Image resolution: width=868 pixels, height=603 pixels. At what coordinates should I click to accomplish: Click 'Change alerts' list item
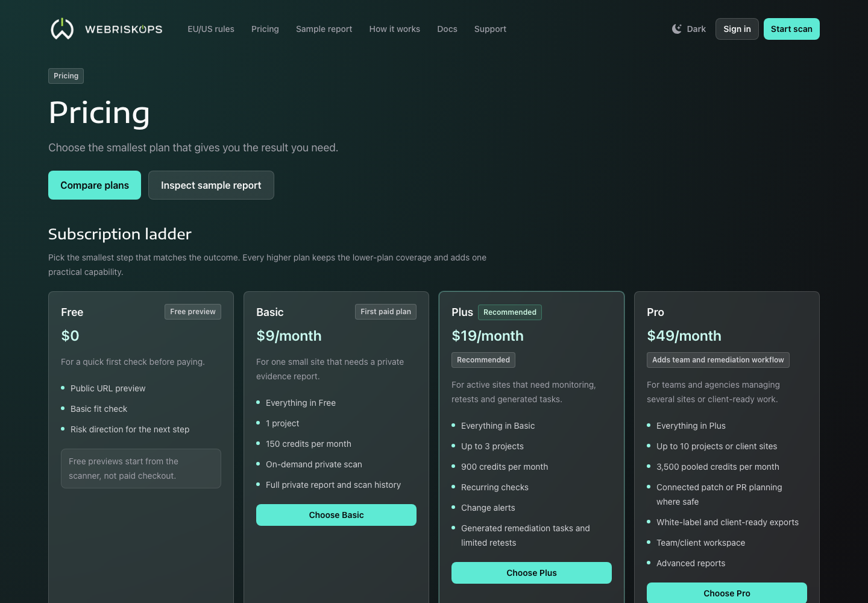(488, 508)
